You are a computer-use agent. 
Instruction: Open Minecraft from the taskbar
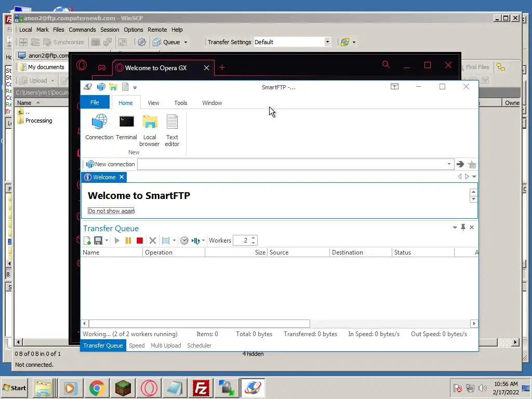coord(123,388)
